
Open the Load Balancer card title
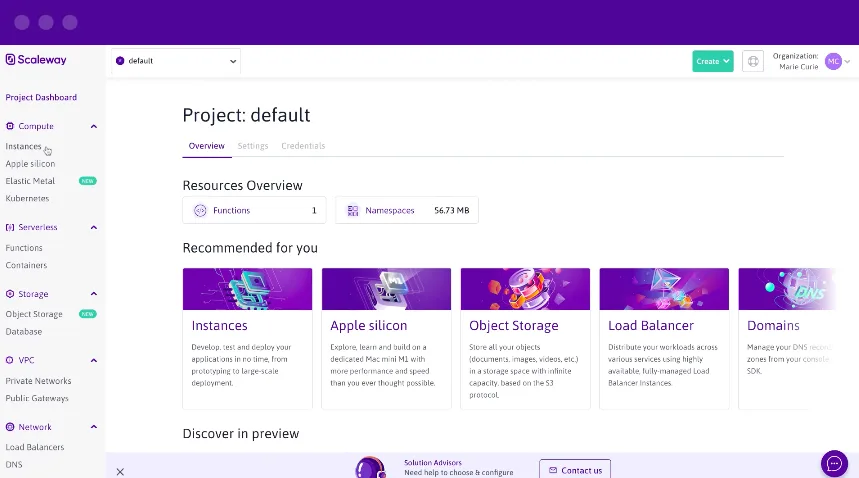[651, 326]
